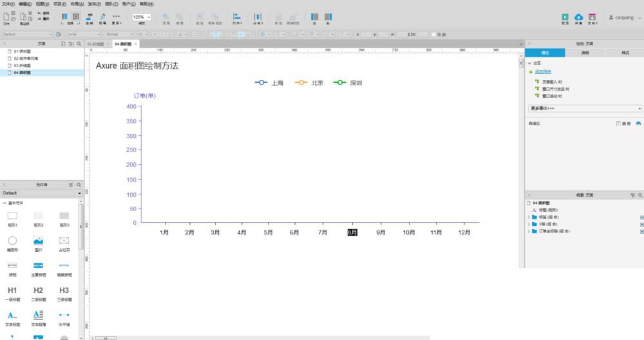Click the left toggle-left-panels icon (左)
The image size is (644, 340).
tap(315, 17)
